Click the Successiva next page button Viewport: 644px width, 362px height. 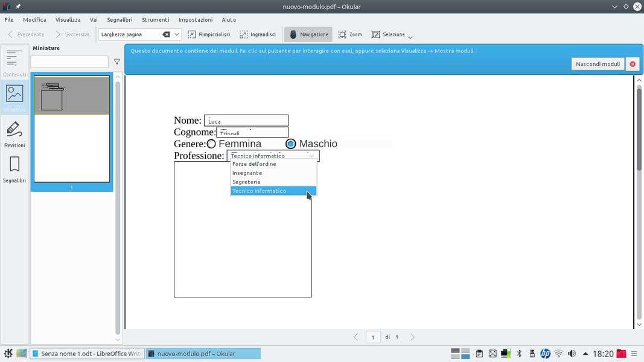[x=72, y=34]
